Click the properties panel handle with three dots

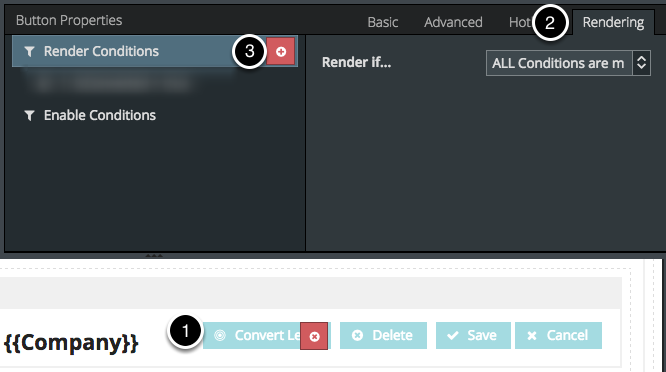[154, 256]
